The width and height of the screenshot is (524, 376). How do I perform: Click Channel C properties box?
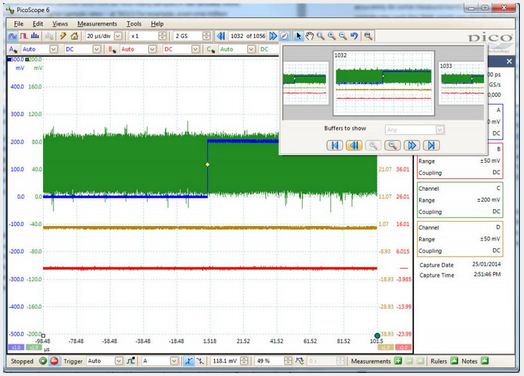coord(460,200)
